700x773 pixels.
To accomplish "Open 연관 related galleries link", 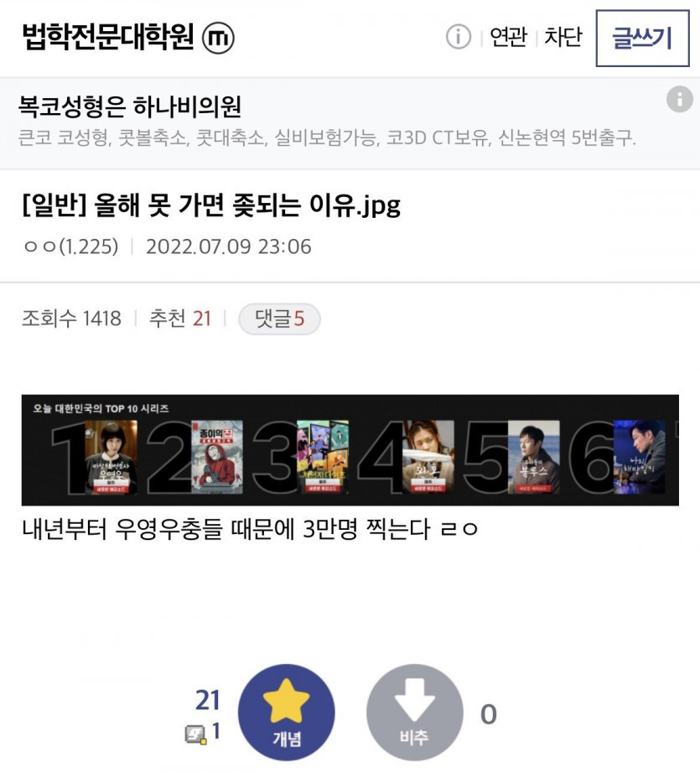I will (x=508, y=38).
